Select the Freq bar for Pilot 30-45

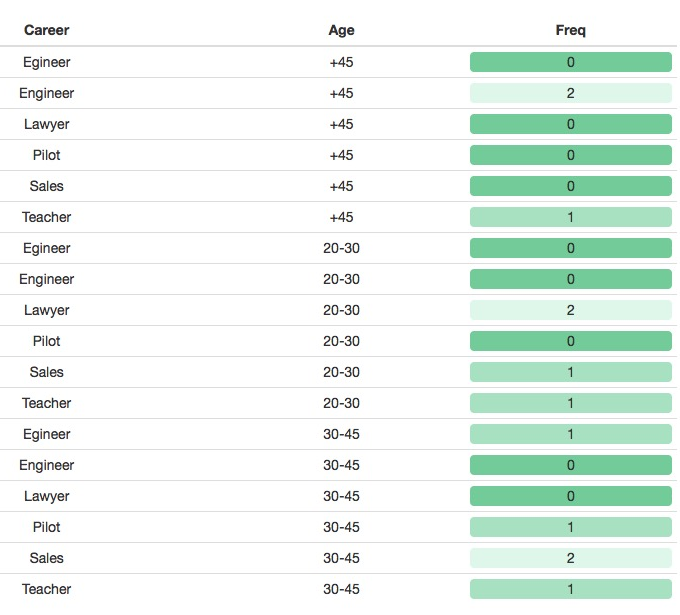570,527
